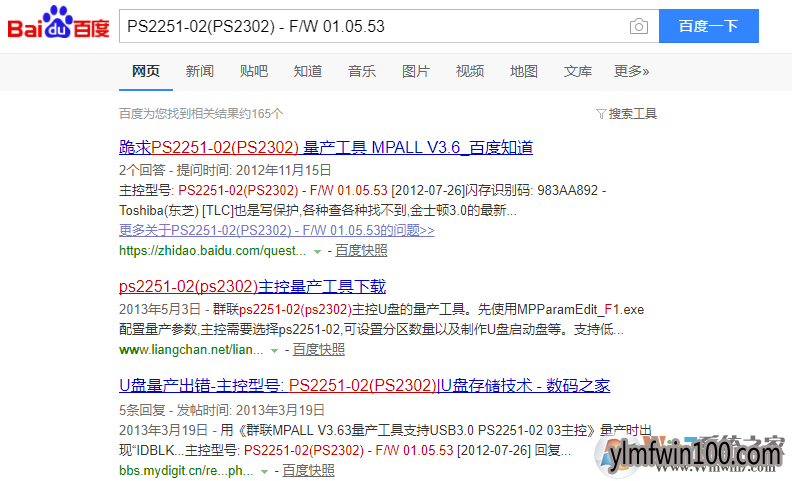Switch to the 地图 tab
Screen dimensions: 792x481
tap(524, 71)
